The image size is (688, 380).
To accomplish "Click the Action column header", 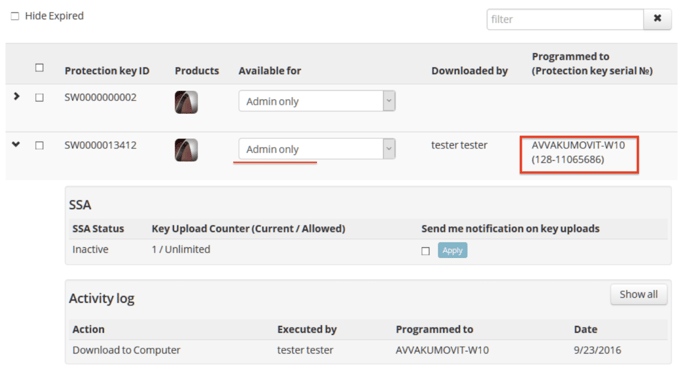I will click(x=89, y=330).
